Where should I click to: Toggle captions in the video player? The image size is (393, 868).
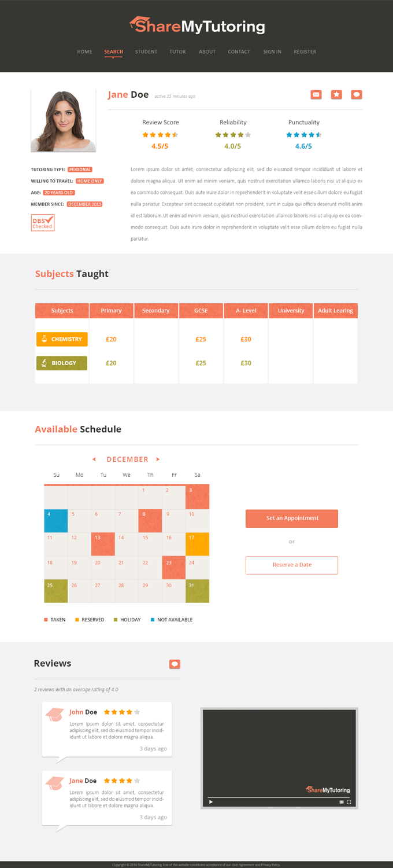341,802
